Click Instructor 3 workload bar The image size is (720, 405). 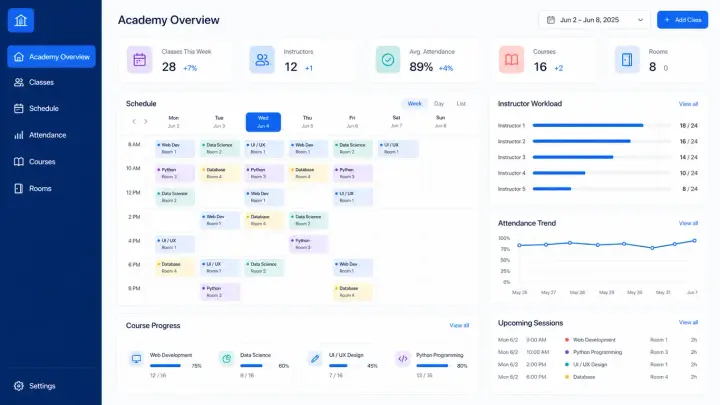tap(601, 157)
